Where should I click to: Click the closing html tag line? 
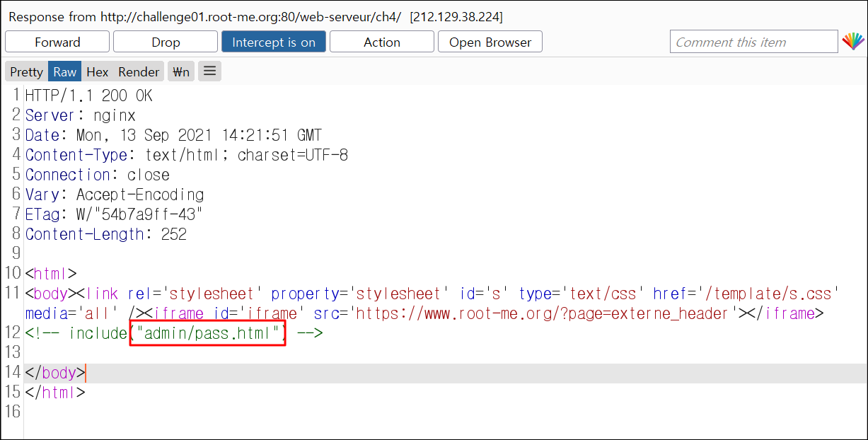(x=55, y=392)
